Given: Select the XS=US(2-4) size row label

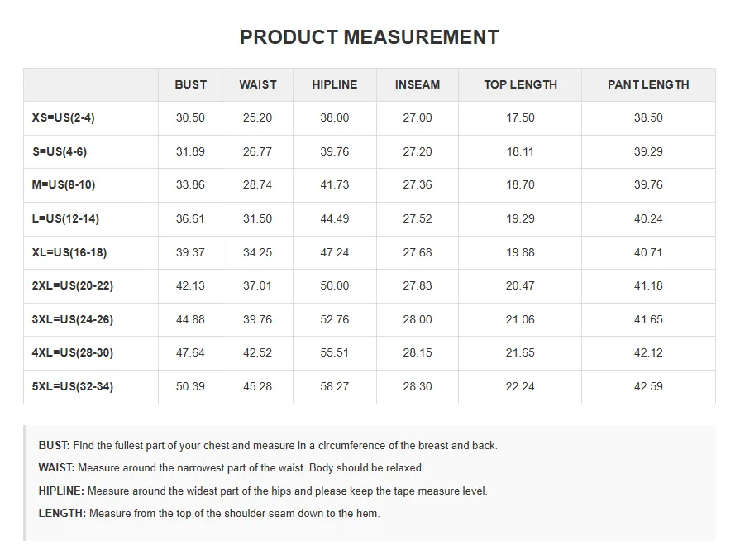Looking at the screenshot, I should (64, 118).
